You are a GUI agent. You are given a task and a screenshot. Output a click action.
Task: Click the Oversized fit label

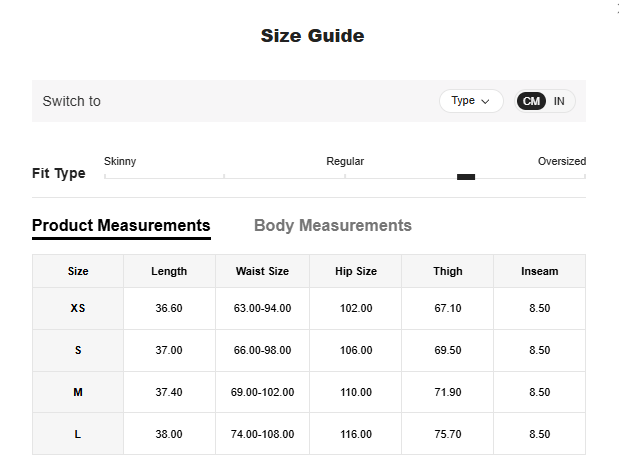(561, 161)
